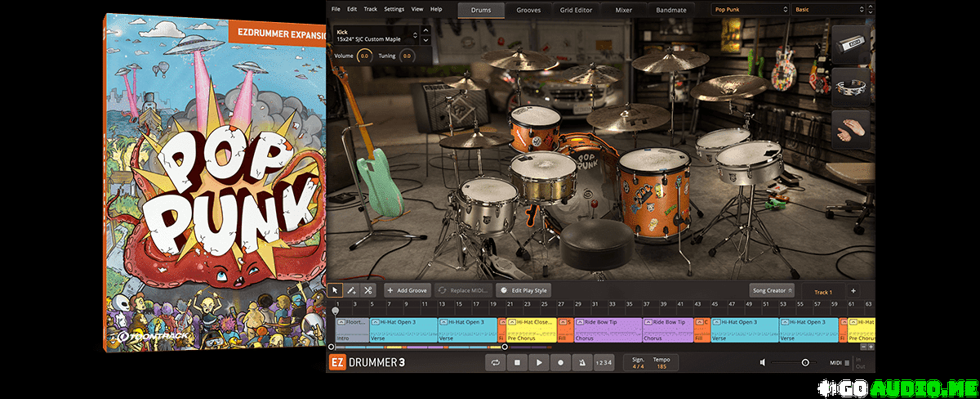Zoom in the timeline with plus
Viewport: 980px width, 399px height.
click(x=871, y=347)
